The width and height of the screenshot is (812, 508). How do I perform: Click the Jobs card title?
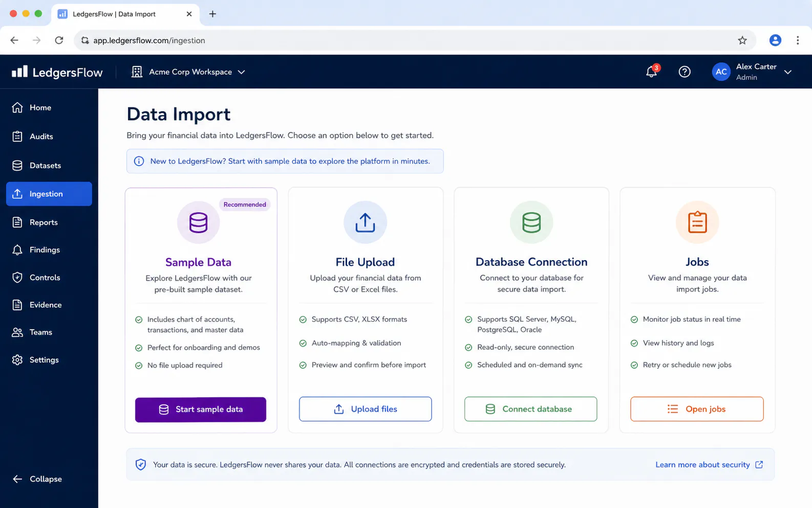pyautogui.click(x=697, y=262)
